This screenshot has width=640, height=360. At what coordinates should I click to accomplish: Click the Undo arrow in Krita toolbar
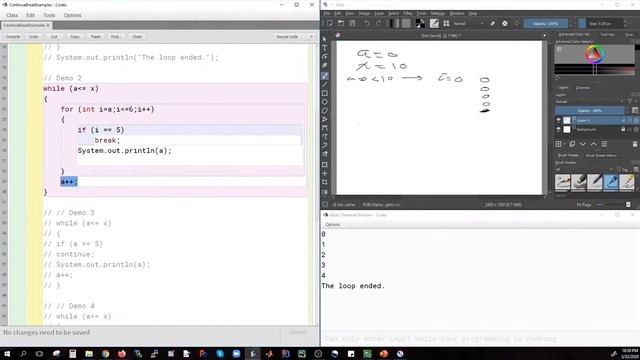pos(367,24)
